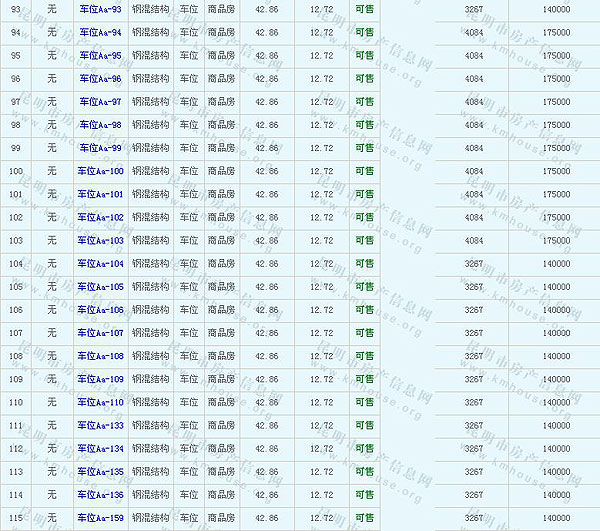Open the 车位Aa-102 link
This screenshot has width=600, height=531.
tap(101, 217)
